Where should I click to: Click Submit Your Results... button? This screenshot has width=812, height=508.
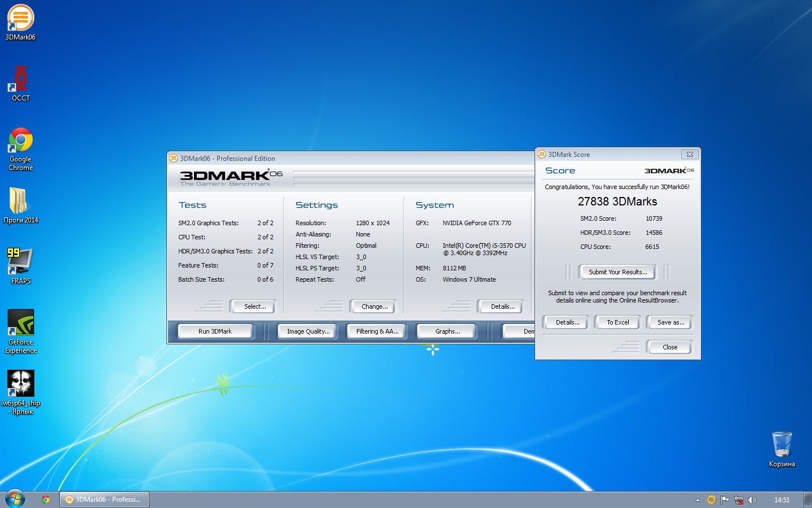pyautogui.click(x=617, y=272)
